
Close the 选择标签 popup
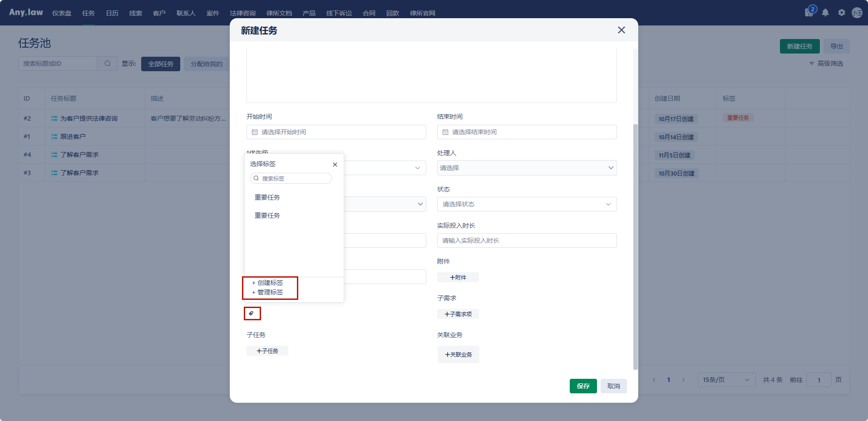click(335, 165)
